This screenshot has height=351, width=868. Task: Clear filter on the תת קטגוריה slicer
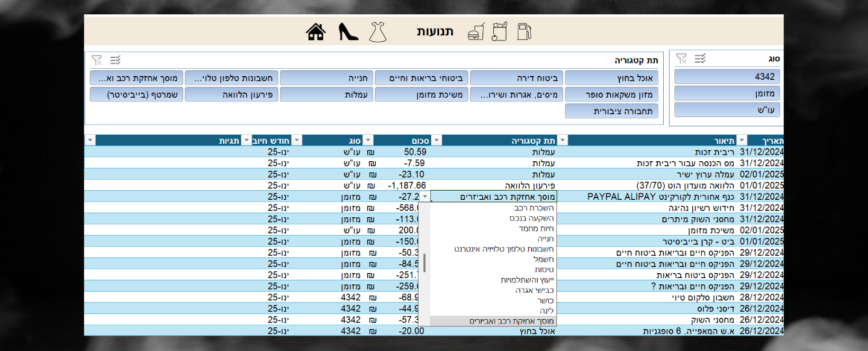click(97, 60)
